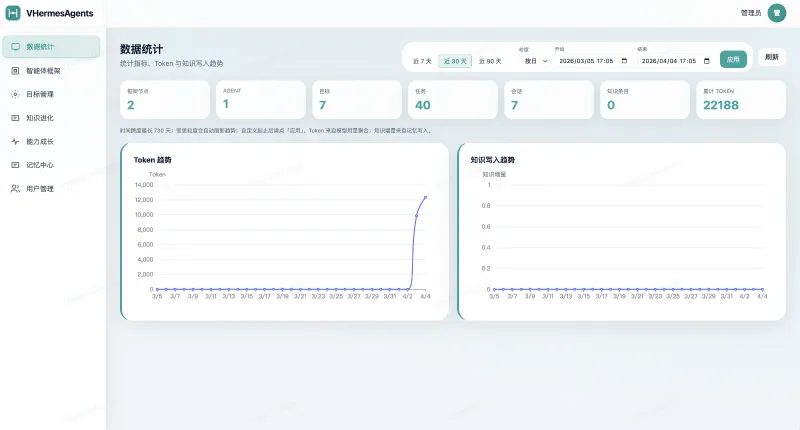Click the peak 4/4 data point on Token chart
This screenshot has height=430, width=800.
pyautogui.click(x=426, y=197)
